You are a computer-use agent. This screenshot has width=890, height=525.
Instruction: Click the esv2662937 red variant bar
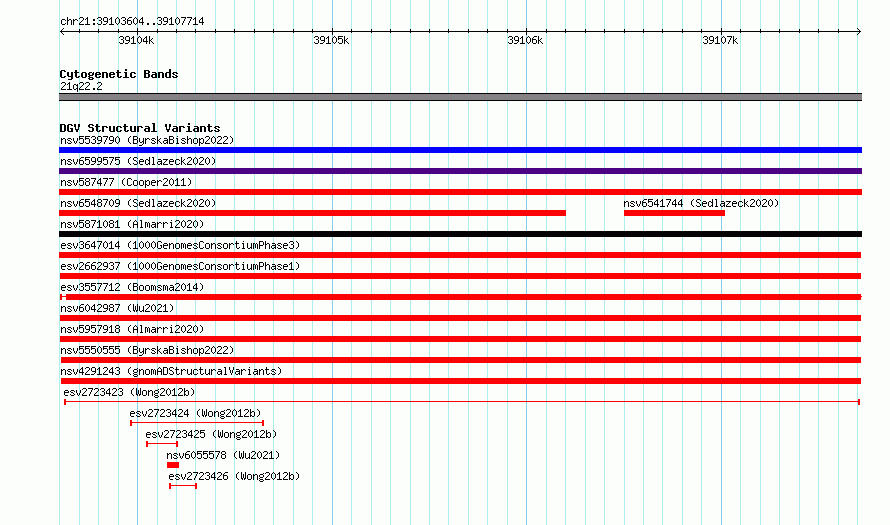click(x=460, y=276)
